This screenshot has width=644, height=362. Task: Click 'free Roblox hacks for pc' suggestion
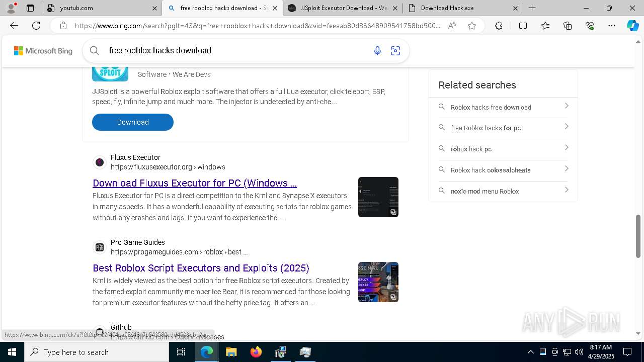pos(486,128)
